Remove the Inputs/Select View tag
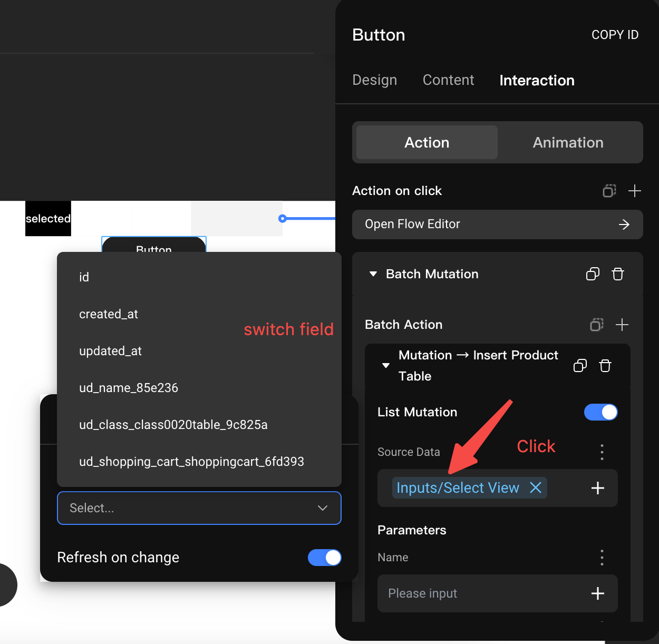 pyautogui.click(x=536, y=488)
